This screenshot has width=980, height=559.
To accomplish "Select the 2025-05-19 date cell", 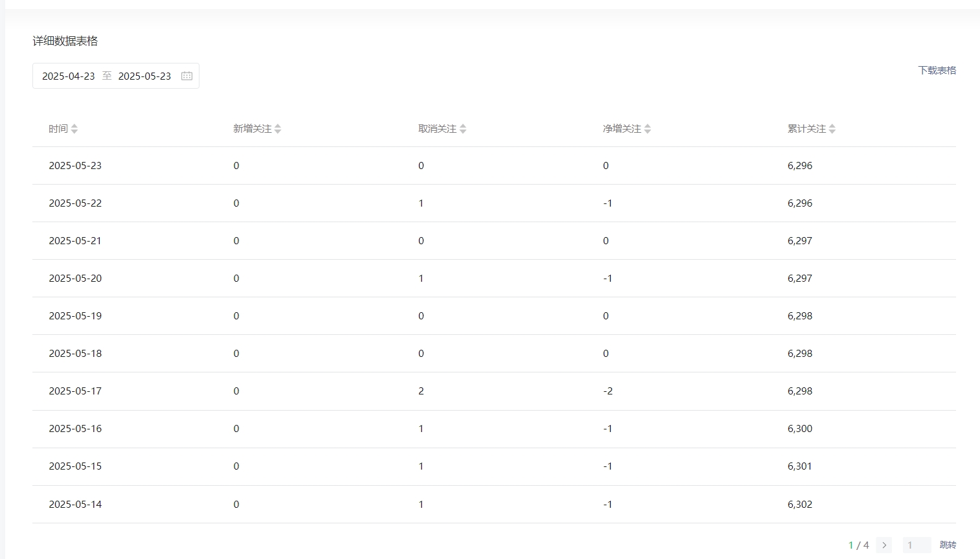I will 75,316.
